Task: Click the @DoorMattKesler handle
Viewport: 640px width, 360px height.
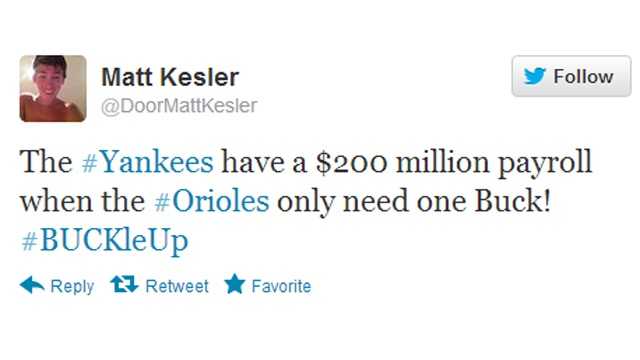Action: click(179, 106)
